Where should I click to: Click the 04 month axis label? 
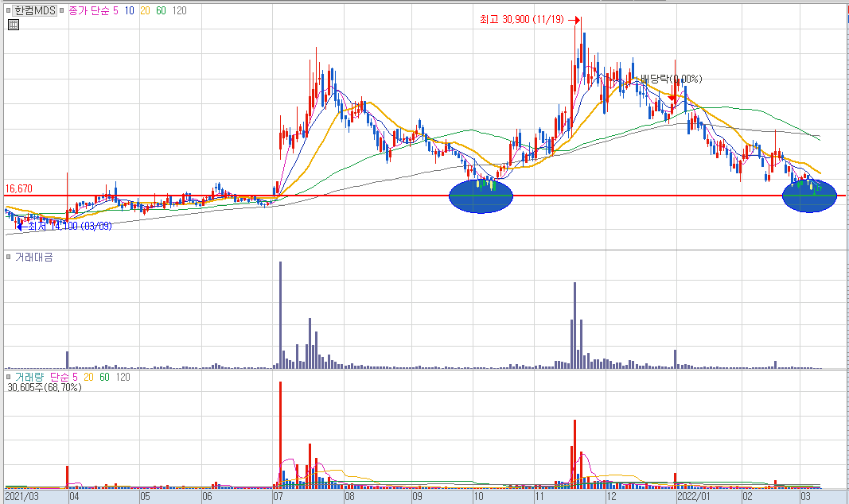[x=75, y=496]
